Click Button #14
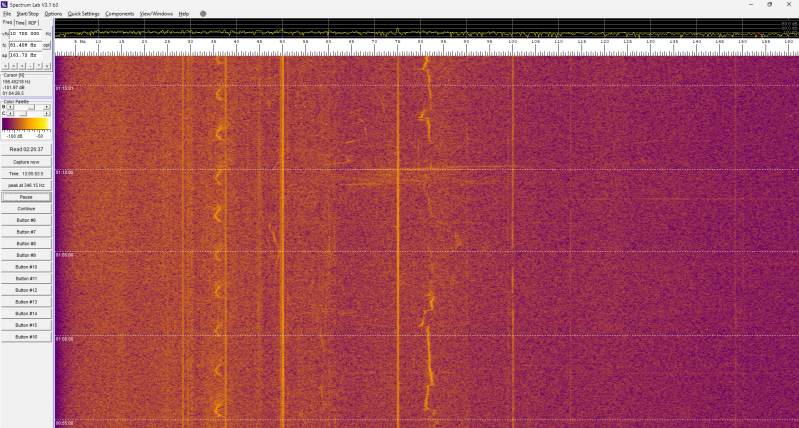This screenshot has height=428, width=799. [x=26, y=314]
